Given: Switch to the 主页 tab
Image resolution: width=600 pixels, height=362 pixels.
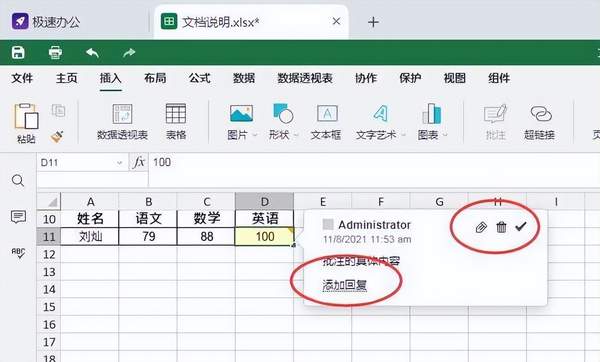Looking at the screenshot, I should pos(67,78).
